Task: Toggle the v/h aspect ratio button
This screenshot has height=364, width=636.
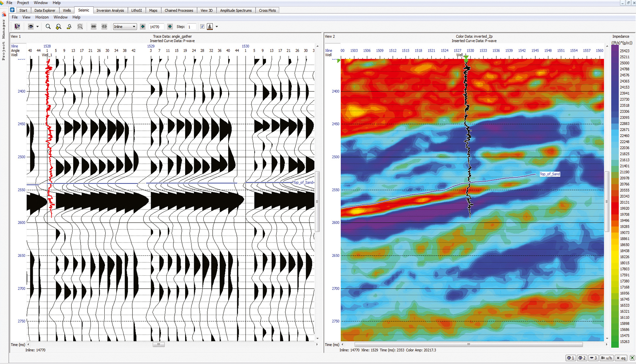Action: click(x=607, y=358)
